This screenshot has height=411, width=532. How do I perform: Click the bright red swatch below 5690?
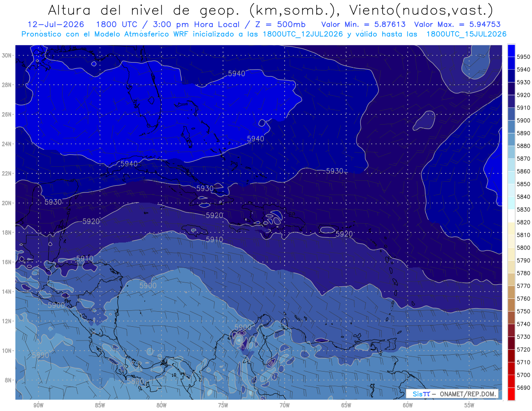click(511, 394)
